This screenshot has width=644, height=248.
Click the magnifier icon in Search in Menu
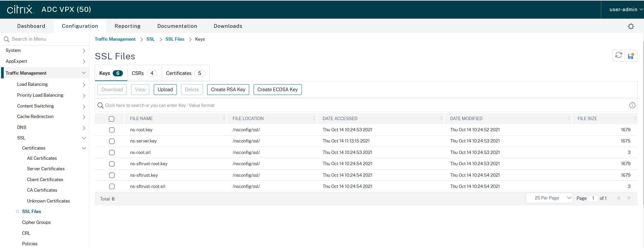pos(6,39)
